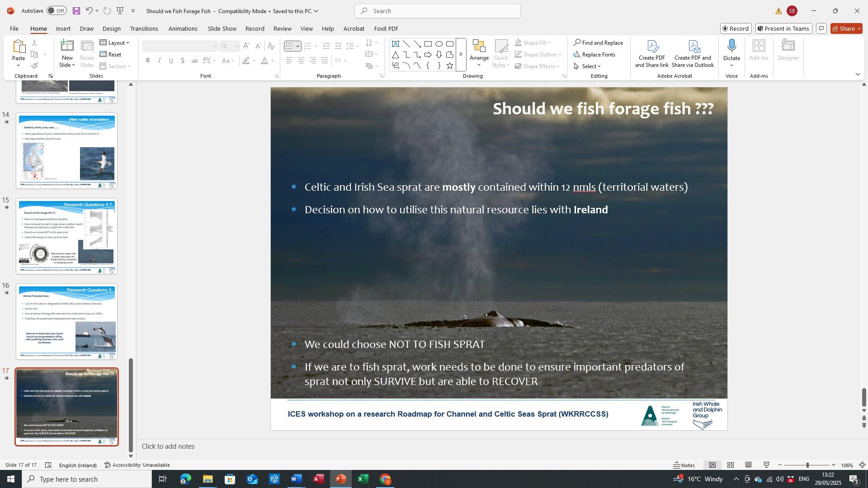Screen dimensions: 868x488
Task: Open the Transitions ribbon tab
Action: 144,28
